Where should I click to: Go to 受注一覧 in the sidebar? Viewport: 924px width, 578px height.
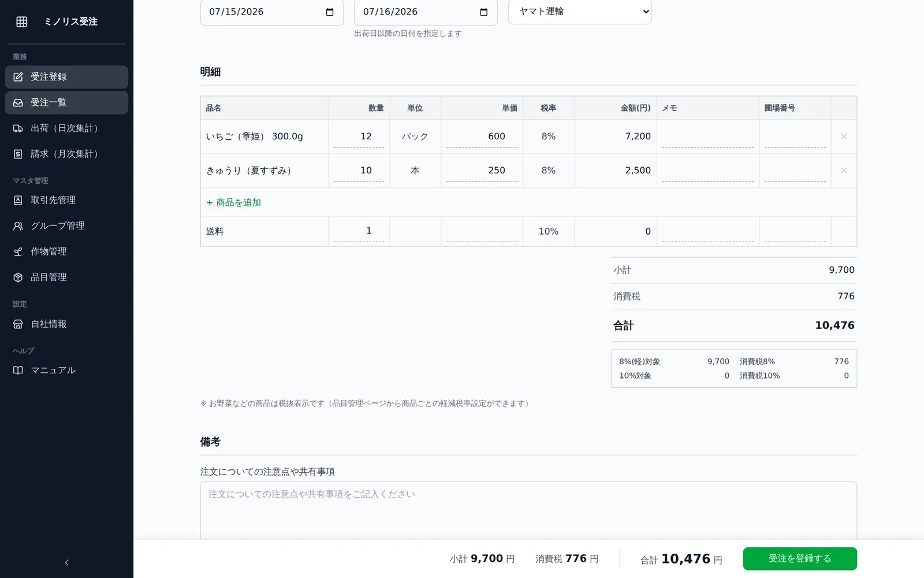click(x=66, y=102)
